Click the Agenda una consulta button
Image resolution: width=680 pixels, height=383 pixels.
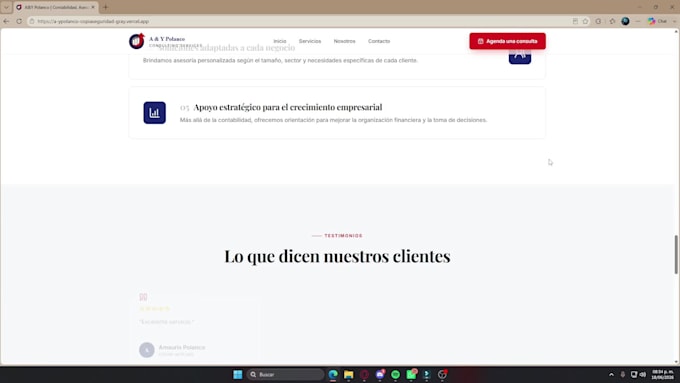click(507, 41)
